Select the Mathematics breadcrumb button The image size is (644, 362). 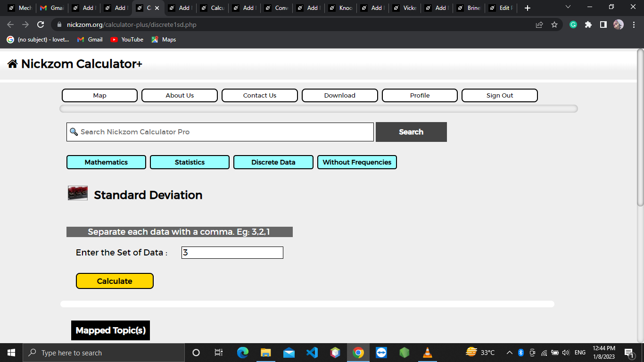tap(106, 162)
